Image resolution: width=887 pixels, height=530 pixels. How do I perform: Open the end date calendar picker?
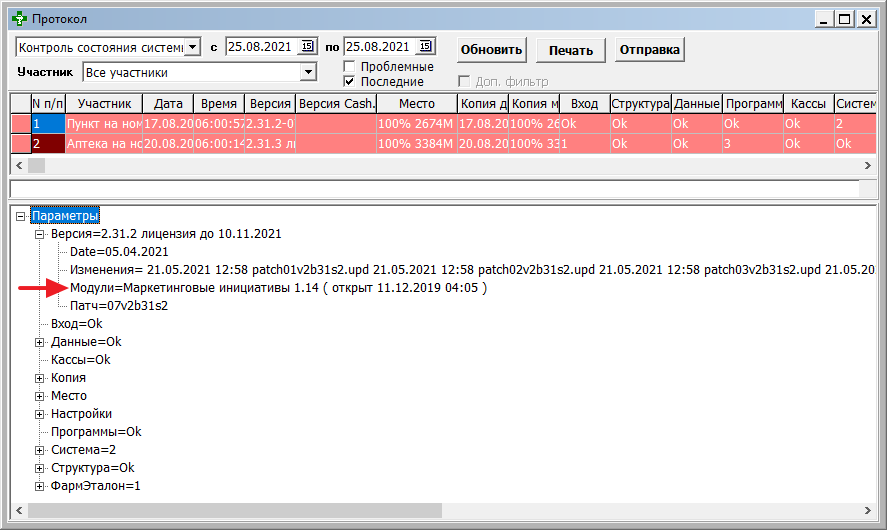click(x=426, y=47)
